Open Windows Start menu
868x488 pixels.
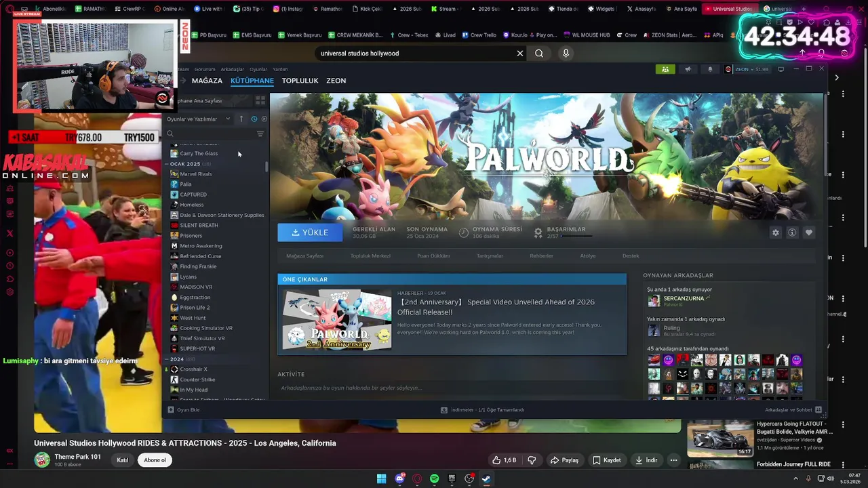pos(382,479)
